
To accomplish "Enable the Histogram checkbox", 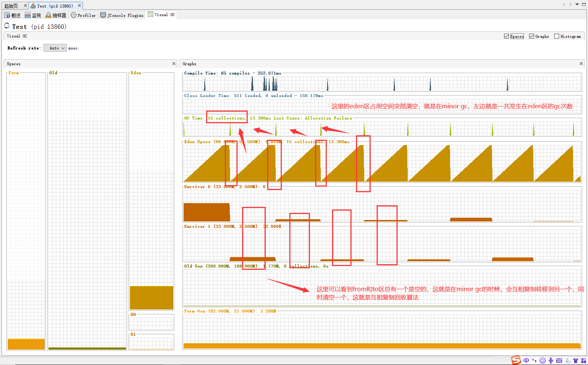I will pos(557,36).
